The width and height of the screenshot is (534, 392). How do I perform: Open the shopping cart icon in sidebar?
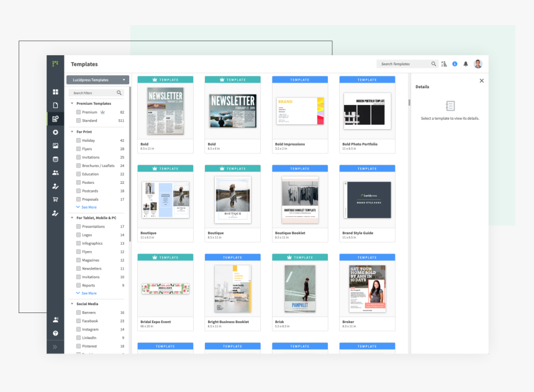pos(55,199)
